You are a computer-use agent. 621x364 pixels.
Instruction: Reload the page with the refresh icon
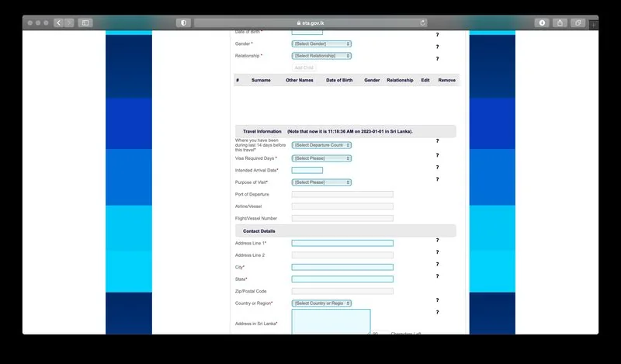(x=423, y=23)
